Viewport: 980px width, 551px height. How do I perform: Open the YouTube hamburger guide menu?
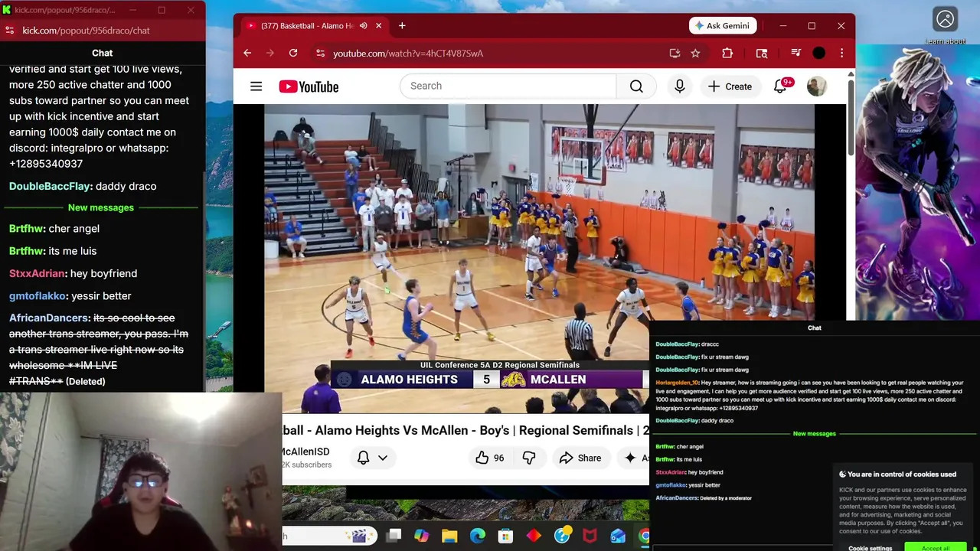tap(256, 86)
